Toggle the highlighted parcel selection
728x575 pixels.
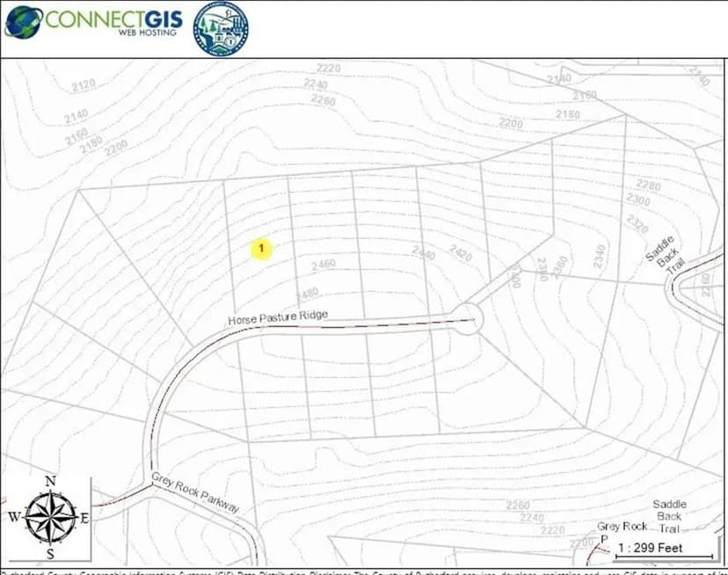(x=262, y=249)
